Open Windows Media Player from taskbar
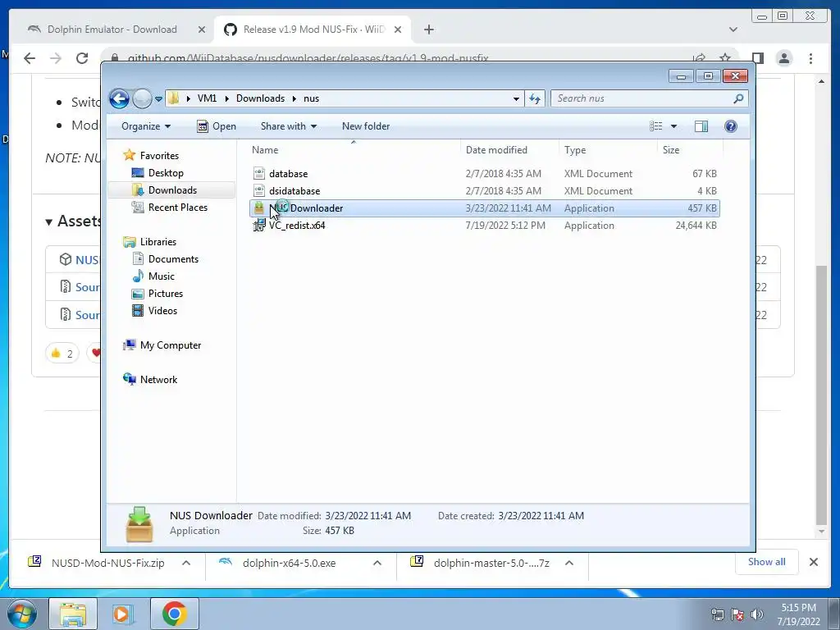The height and width of the screenshot is (630, 840). 121,614
